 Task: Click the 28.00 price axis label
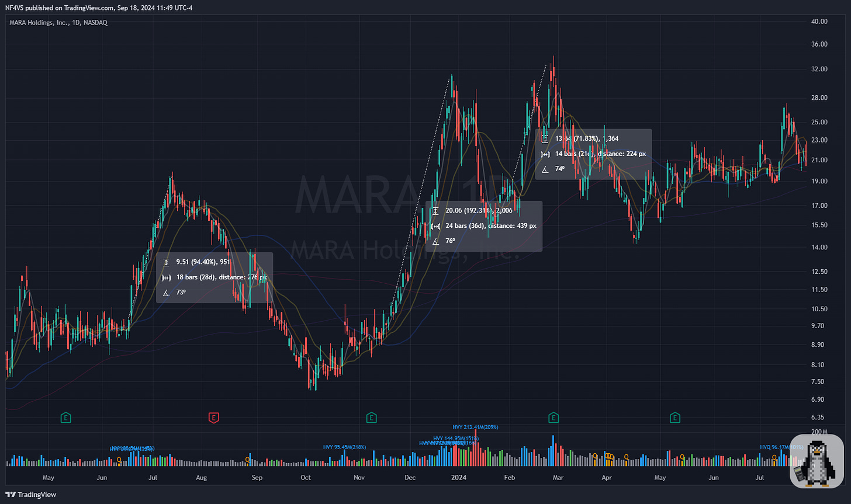point(821,98)
